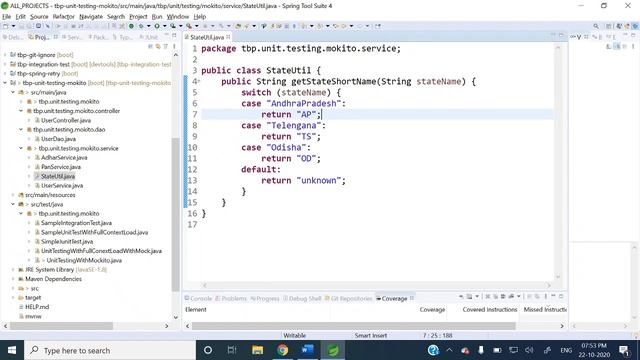This screenshot has width=640, height=360.
Task: Click the volume icon in the system tray
Action: click(529, 350)
